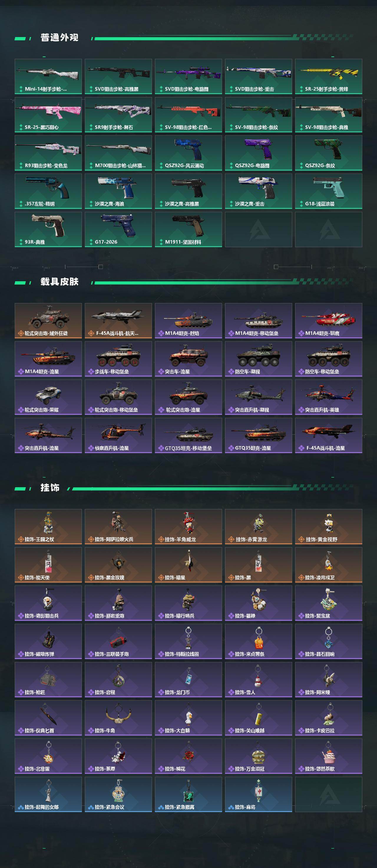This screenshot has width=377, height=868.
Task: Choose the F-45A战斗机-流星 jet skin
Action: (329, 436)
